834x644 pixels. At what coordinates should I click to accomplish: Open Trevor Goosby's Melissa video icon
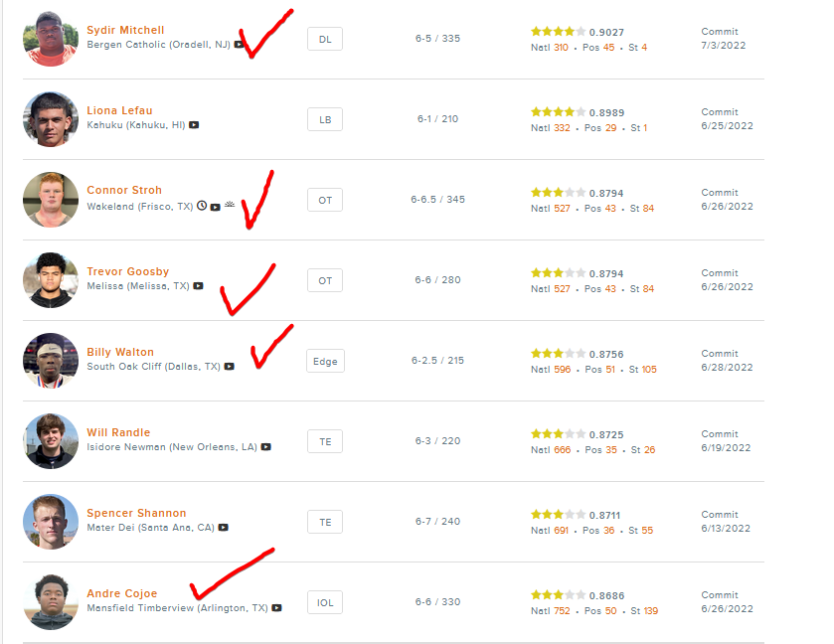tap(198, 286)
